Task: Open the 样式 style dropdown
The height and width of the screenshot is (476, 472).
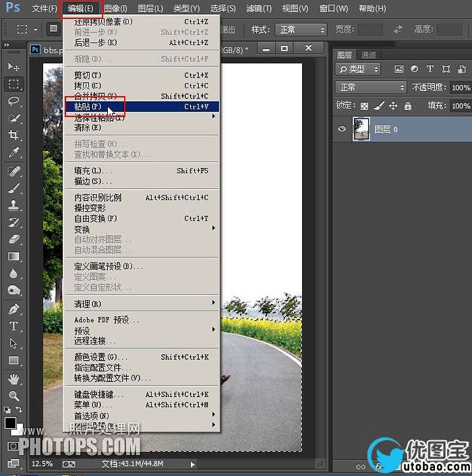Action: (x=301, y=30)
